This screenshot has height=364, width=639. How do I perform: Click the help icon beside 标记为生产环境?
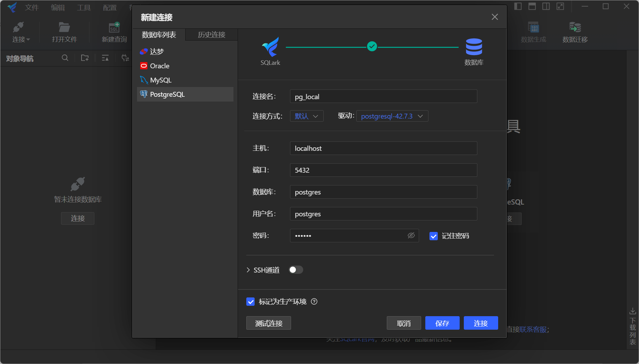[x=314, y=302]
